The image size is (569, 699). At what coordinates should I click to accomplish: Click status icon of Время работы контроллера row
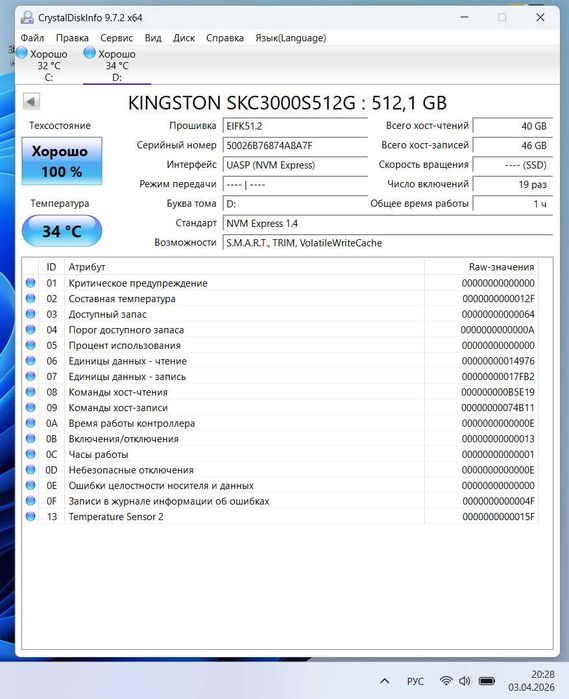pyautogui.click(x=30, y=423)
